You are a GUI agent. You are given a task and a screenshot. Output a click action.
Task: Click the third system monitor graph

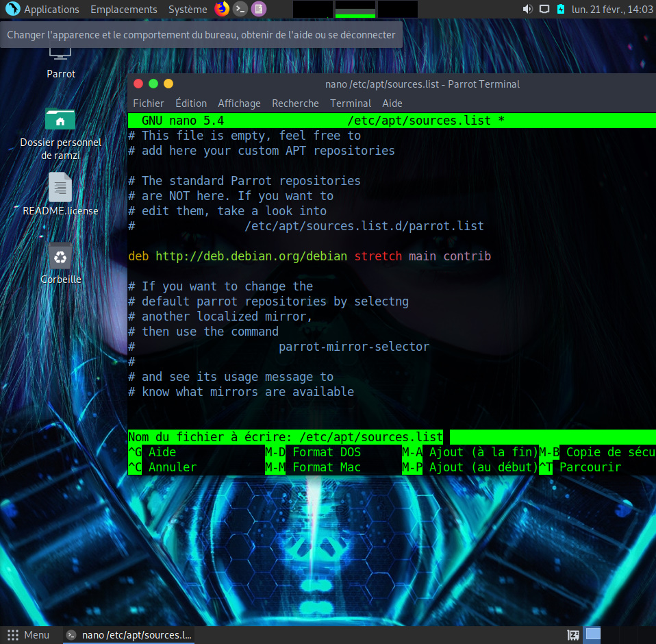point(397,9)
